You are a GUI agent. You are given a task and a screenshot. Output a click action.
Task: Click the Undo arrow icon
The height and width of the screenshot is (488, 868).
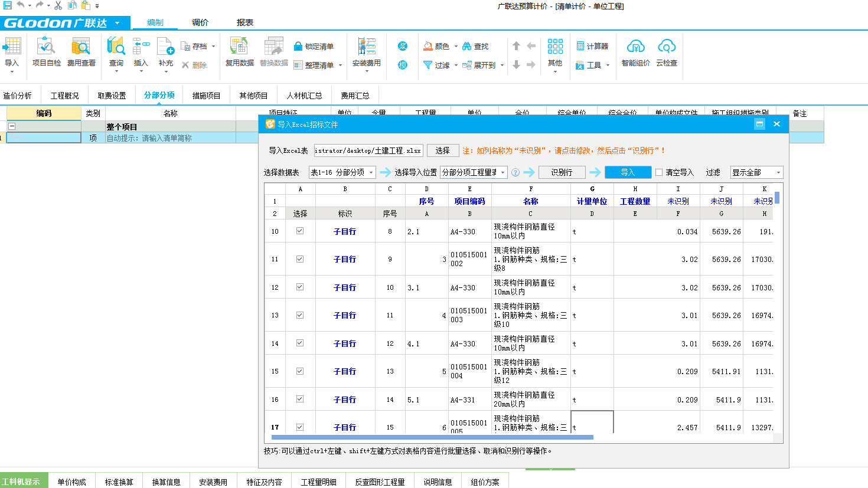click(21, 5)
